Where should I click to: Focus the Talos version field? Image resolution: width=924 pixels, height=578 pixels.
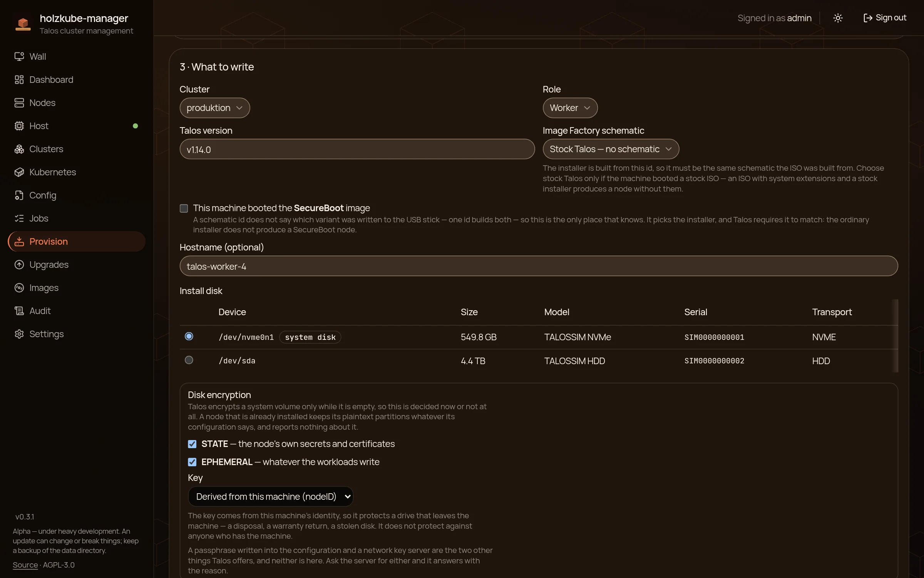pos(357,149)
